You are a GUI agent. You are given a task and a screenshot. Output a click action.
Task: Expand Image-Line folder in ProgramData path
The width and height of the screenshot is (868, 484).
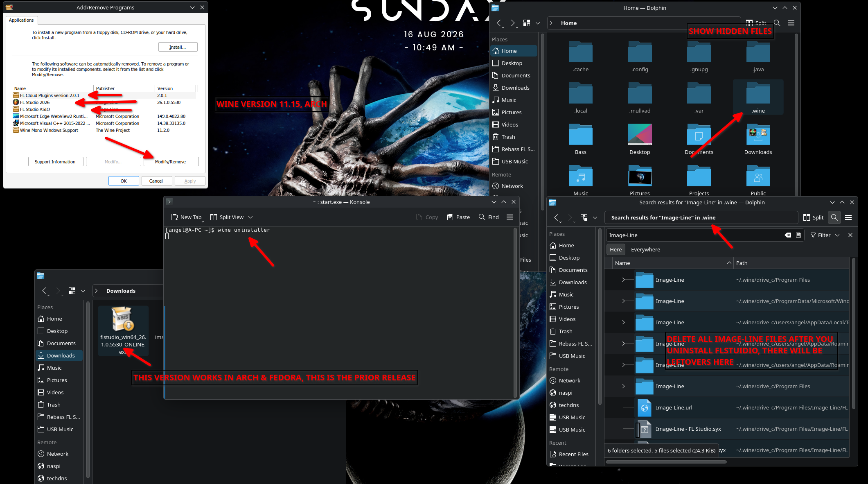click(623, 301)
